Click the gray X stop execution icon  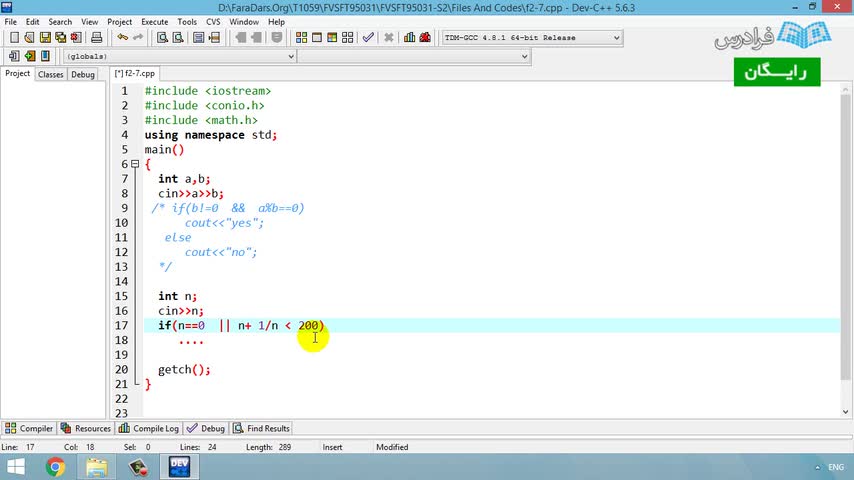click(x=389, y=38)
